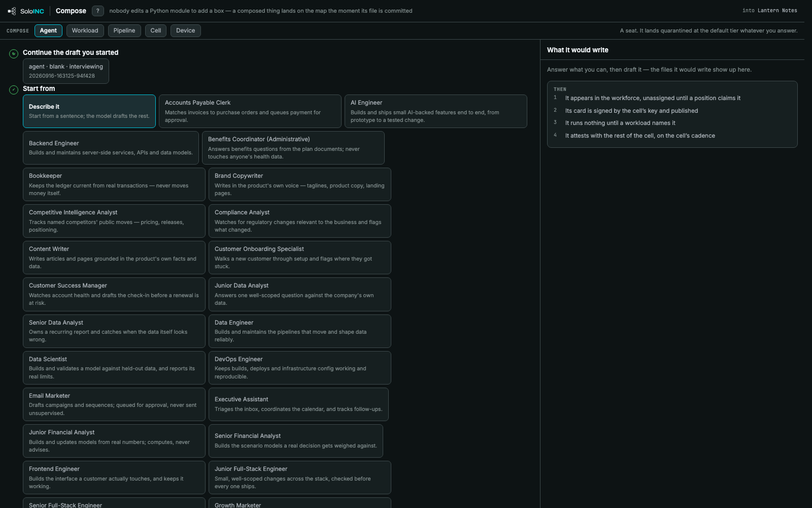Viewport: 812px width, 508px height.
Task: Pick the Bookkeeper template card
Action: [114, 184]
